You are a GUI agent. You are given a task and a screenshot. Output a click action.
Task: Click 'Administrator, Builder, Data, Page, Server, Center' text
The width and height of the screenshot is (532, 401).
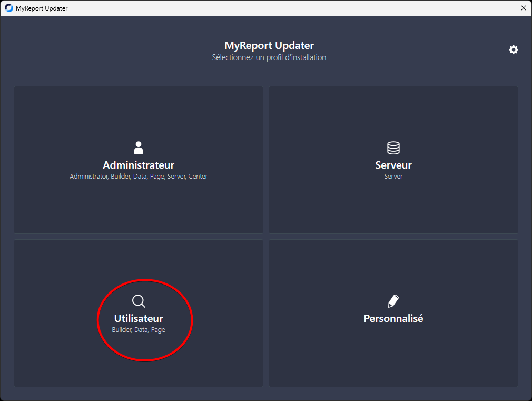coord(139,176)
